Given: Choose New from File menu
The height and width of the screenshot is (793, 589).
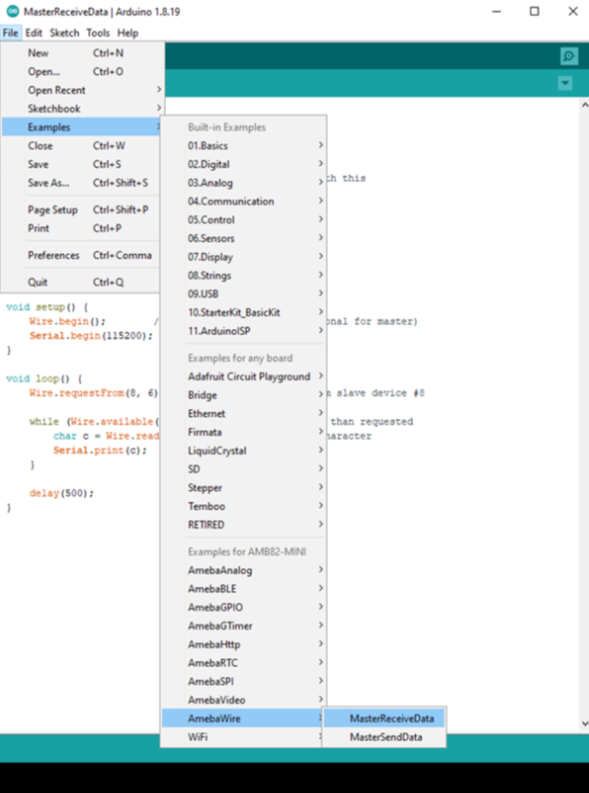Looking at the screenshot, I should 81,53.
